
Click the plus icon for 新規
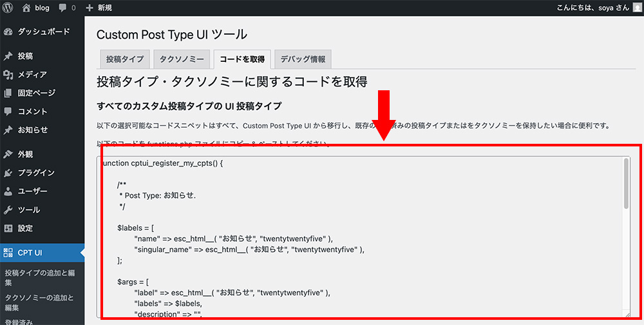point(90,8)
